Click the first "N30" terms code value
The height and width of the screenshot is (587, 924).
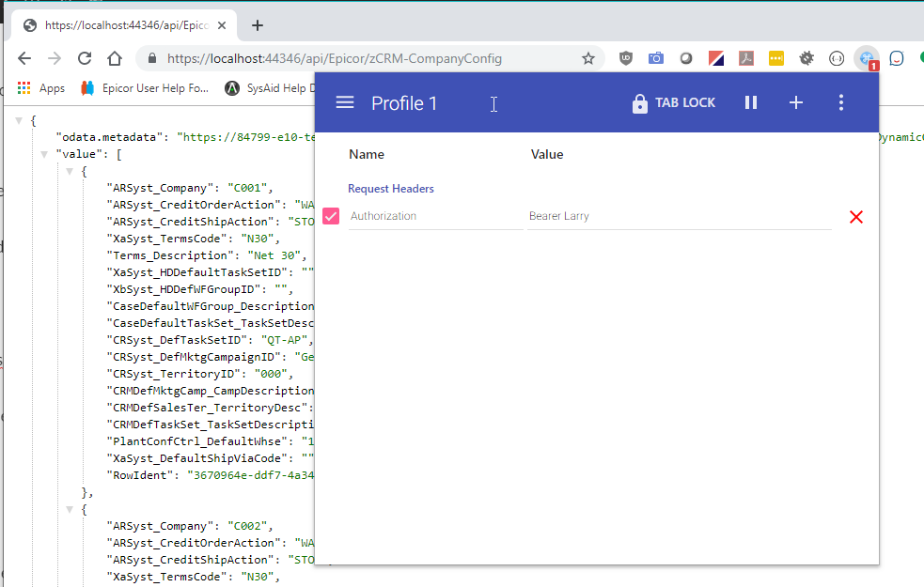[x=257, y=239]
